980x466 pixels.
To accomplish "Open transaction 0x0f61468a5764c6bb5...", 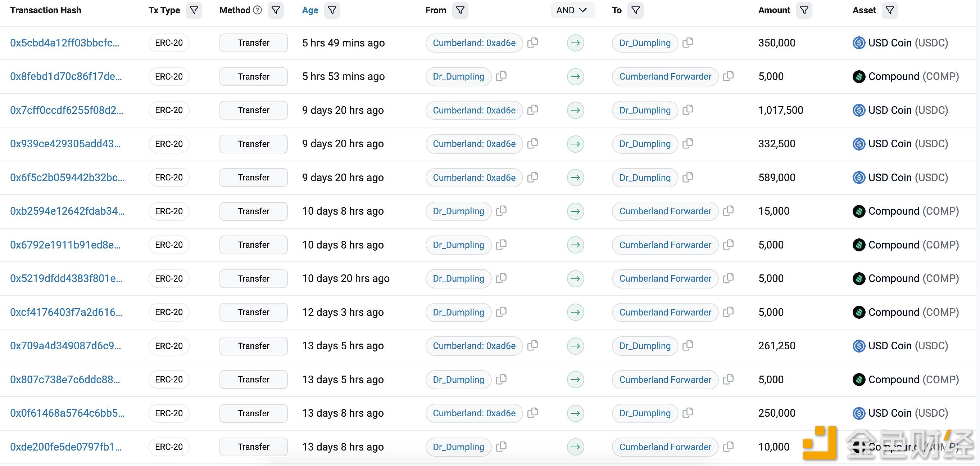I will coord(67,413).
